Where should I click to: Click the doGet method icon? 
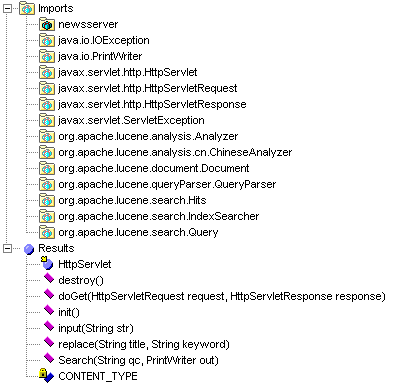(49, 294)
